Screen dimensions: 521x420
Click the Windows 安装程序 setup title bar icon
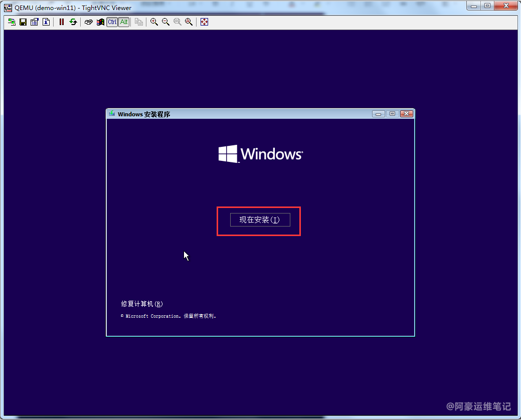click(112, 114)
